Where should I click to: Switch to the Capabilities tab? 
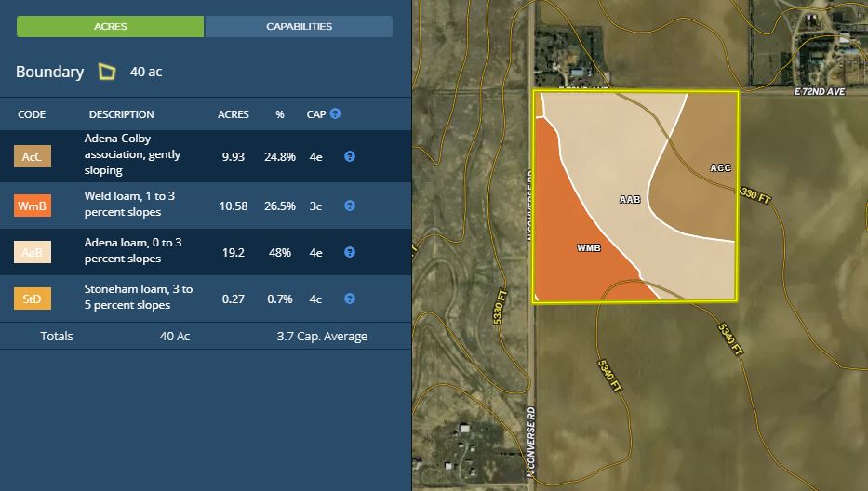pyautogui.click(x=299, y=26)
